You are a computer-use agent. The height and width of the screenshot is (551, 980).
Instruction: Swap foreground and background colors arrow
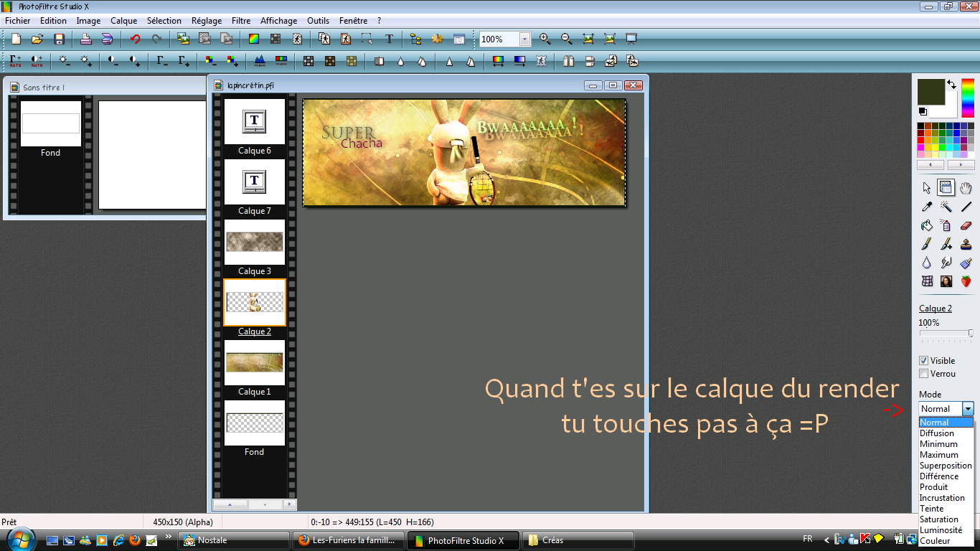click(951, 85)
